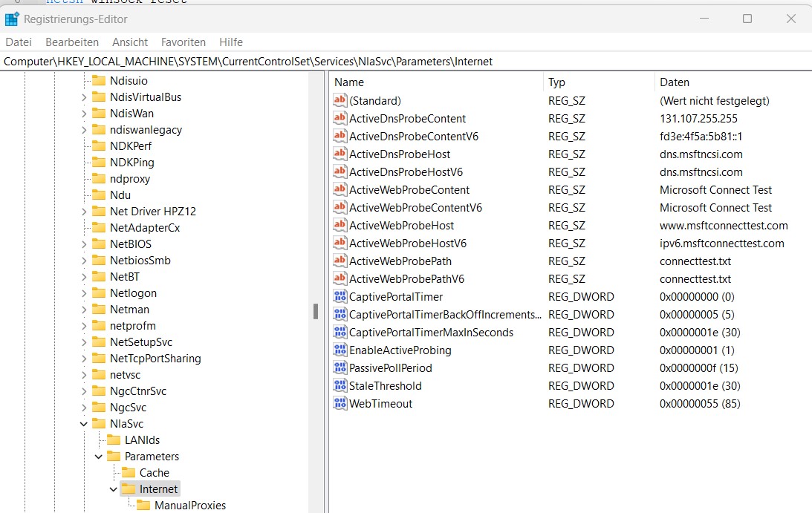Click the data cell 131.107.255.255

698,119
